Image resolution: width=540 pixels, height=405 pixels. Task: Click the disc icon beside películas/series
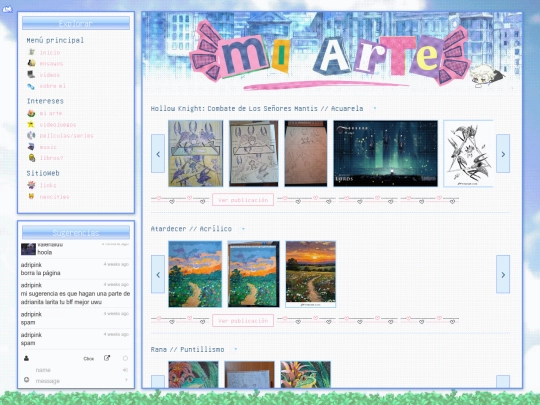click(x=31, y=135)
